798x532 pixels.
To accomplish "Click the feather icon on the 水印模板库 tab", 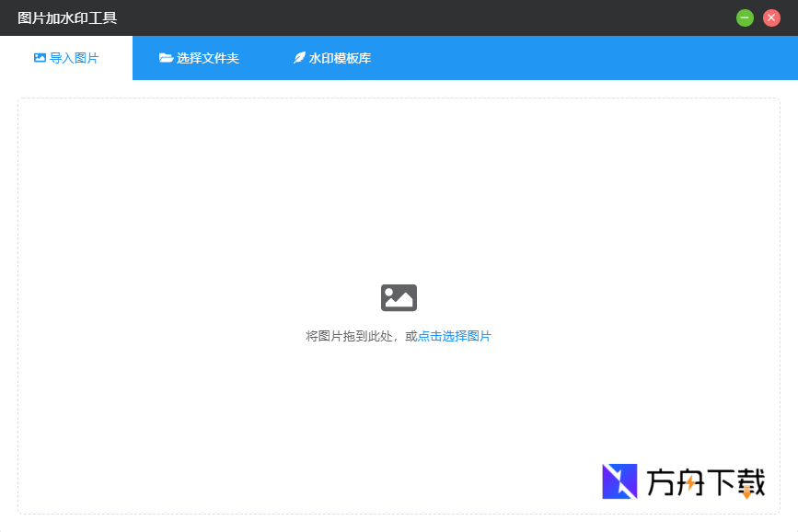I will click(297, 57).
